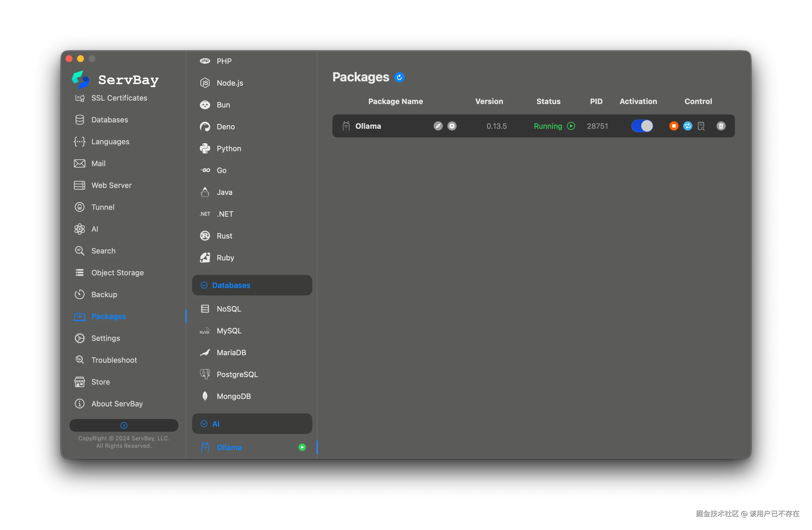This screenshot has height=530, width=812.
Task: Go to the Web Server section
Action: [x=111, y=185]
